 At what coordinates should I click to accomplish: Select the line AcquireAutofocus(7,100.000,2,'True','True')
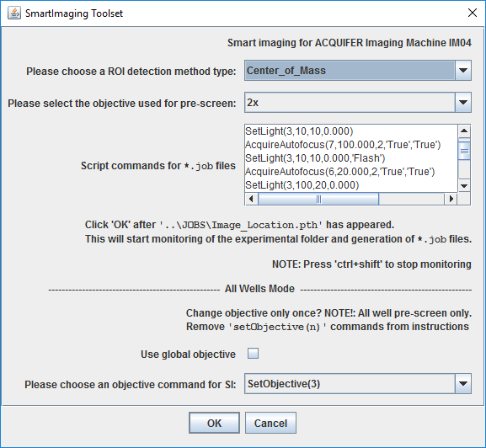click(343, 145)
